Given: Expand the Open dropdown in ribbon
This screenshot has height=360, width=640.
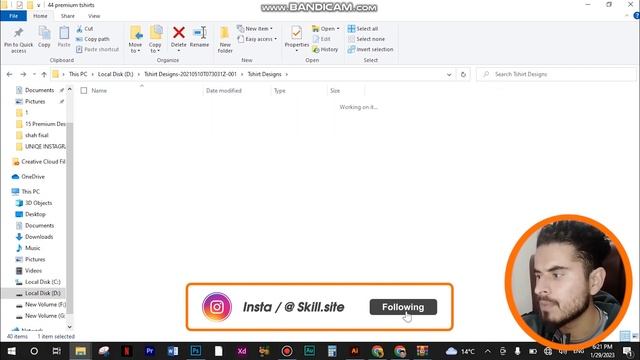Looking at the screenshot, I should pos(326,29).
